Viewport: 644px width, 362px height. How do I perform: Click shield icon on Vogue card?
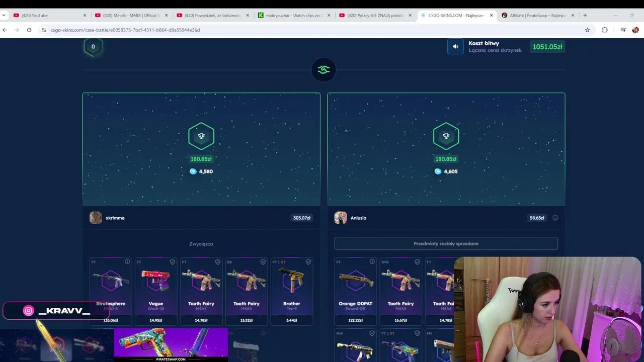(173, 261)
